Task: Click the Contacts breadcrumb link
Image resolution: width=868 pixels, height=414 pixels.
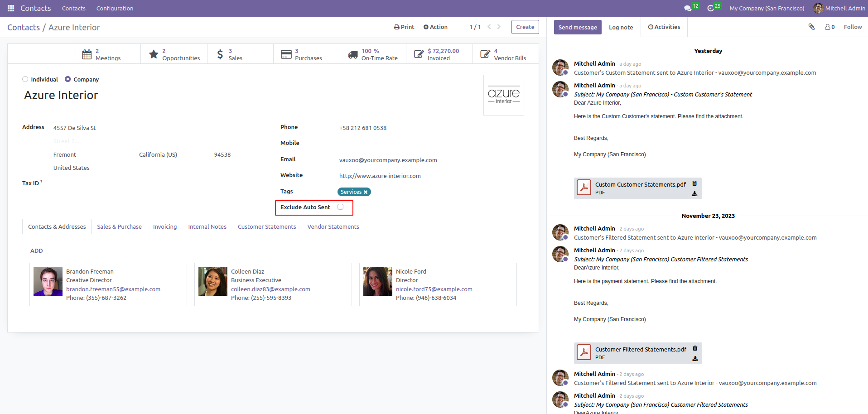Action: (24, 28)
